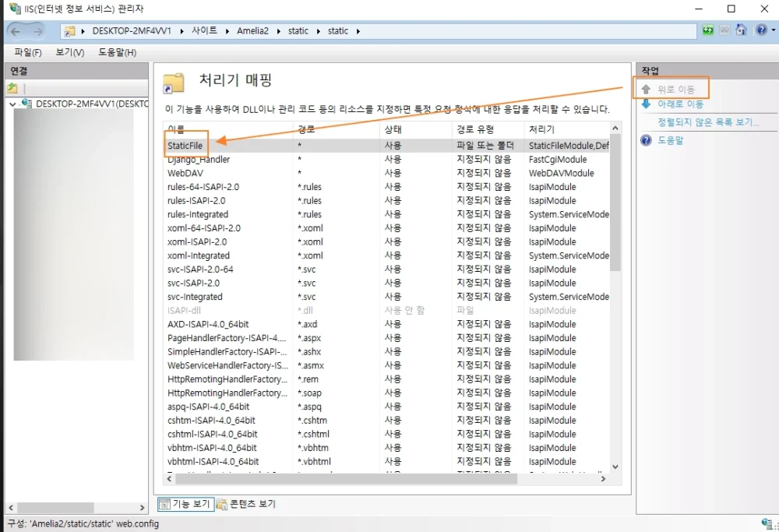Click the blue down arrow icon beside 아래로 이동

[646, 104]
